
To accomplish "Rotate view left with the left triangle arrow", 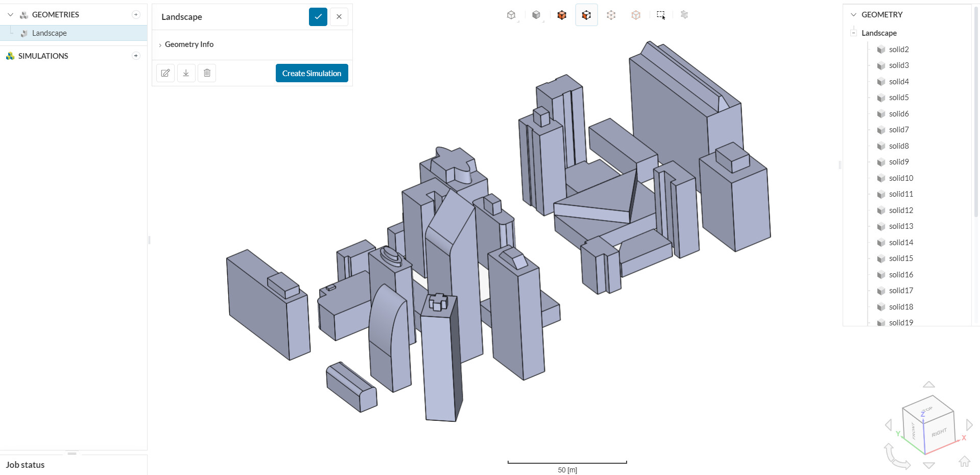I will point(889,425).
